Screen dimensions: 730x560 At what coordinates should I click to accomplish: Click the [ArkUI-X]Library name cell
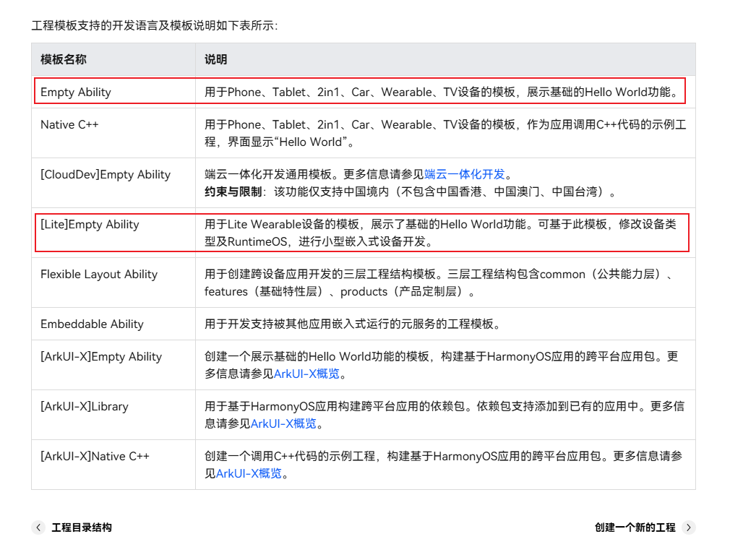pos(85,406)
